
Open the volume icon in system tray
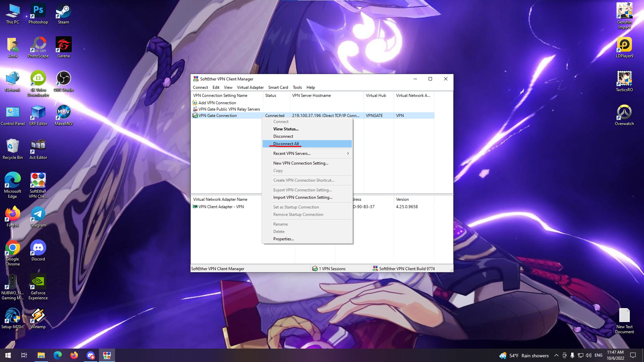click(x=589, y=355)
